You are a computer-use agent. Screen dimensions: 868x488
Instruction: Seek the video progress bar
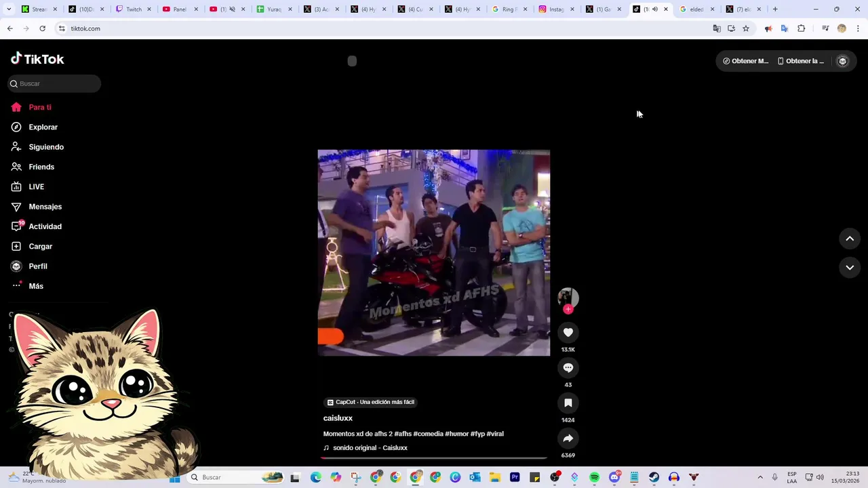tap(434, 457)
